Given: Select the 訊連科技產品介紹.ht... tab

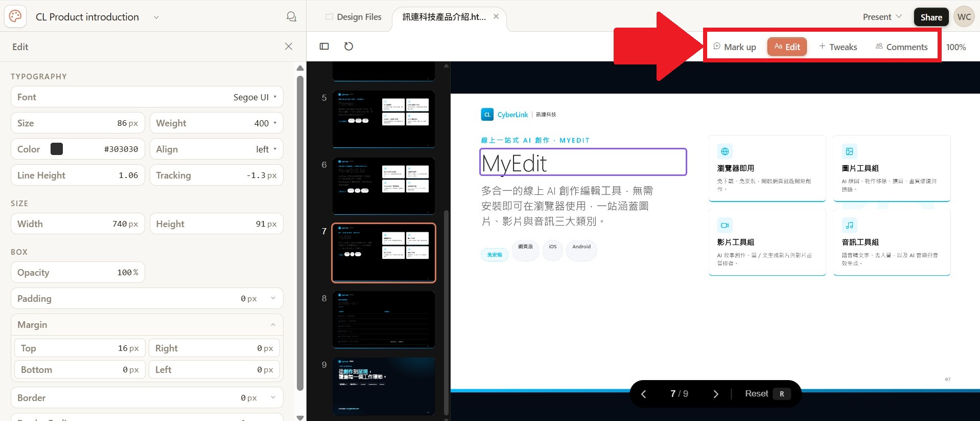Looking at the screenshot, I should tap(444, 17).
